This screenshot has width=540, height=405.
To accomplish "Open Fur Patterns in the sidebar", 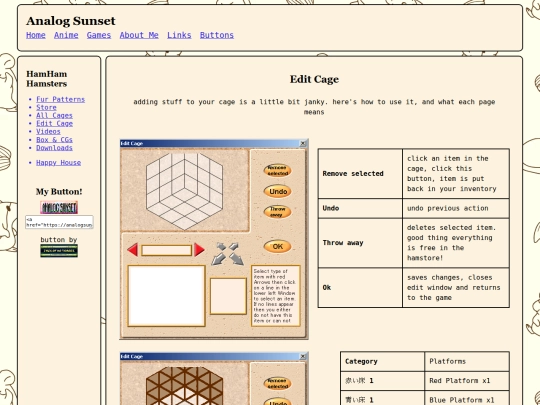I will pos(61,100).
